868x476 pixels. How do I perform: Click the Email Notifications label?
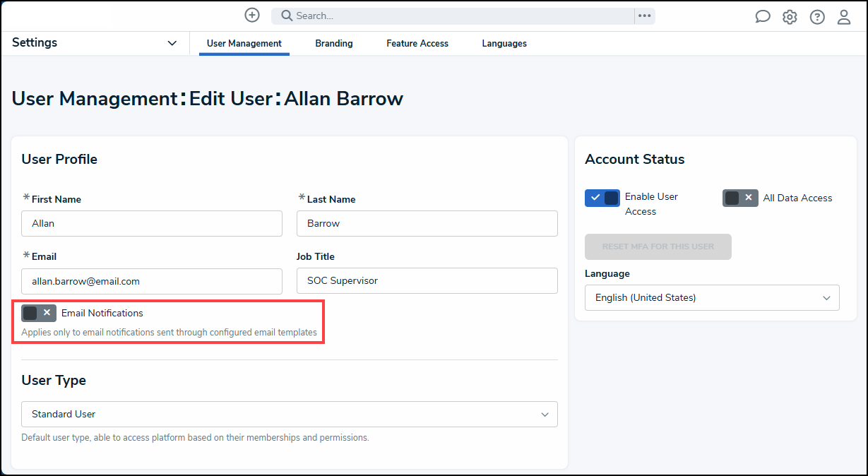pos(102,313)
